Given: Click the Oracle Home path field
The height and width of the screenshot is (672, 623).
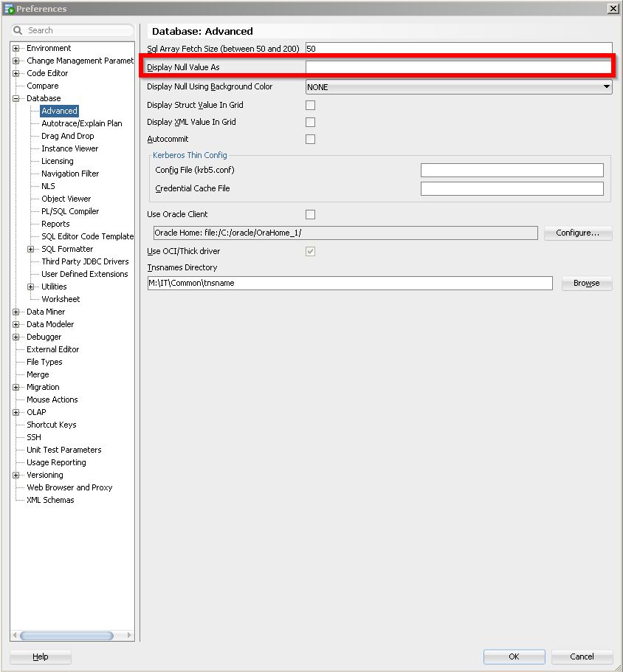Looking at the screenshot, I should [345, 233].
